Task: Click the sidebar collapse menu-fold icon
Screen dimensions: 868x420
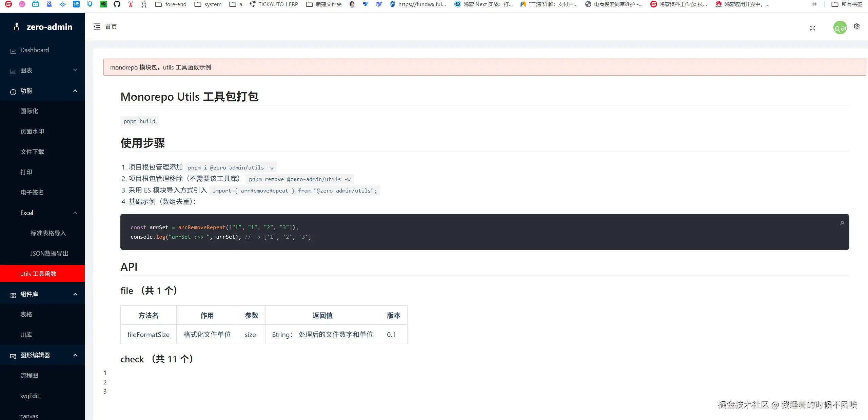Action: [x=97, y=26]
